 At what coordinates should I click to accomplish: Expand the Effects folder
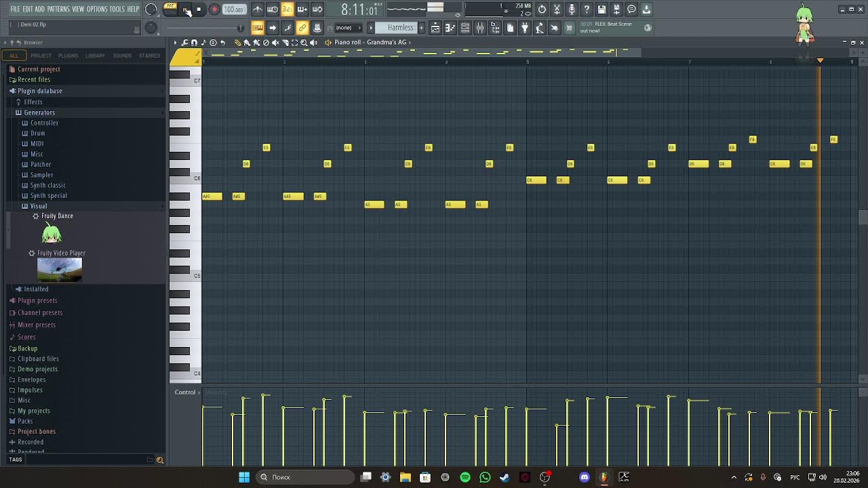pyautogui.click(x=33, y=102)
